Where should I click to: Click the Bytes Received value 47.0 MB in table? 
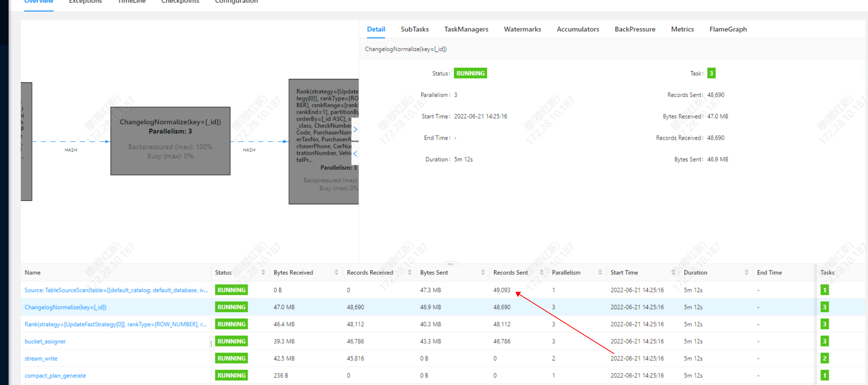click(x=284, y=307)
